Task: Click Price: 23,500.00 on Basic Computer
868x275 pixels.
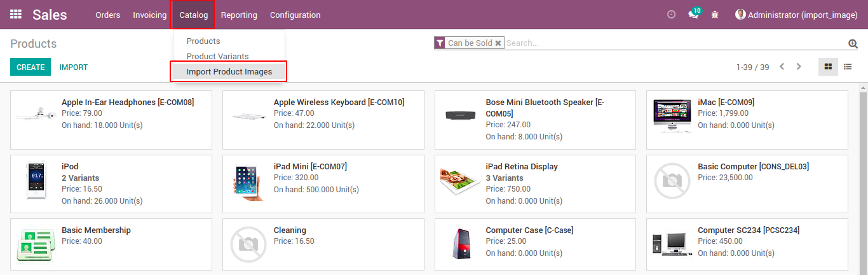Action: click(x=725, y=178)
